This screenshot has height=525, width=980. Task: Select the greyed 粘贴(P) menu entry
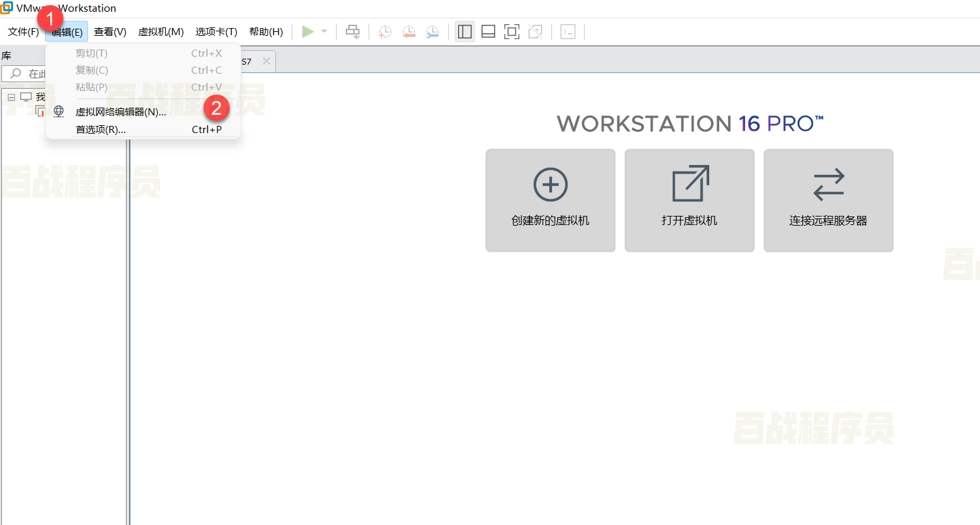click(x=143, y=87)
